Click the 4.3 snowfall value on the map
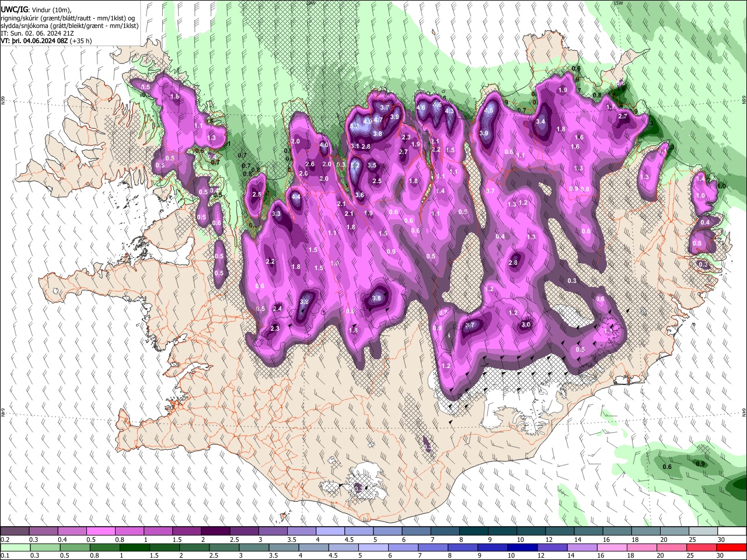 click(x=449, y=111)
